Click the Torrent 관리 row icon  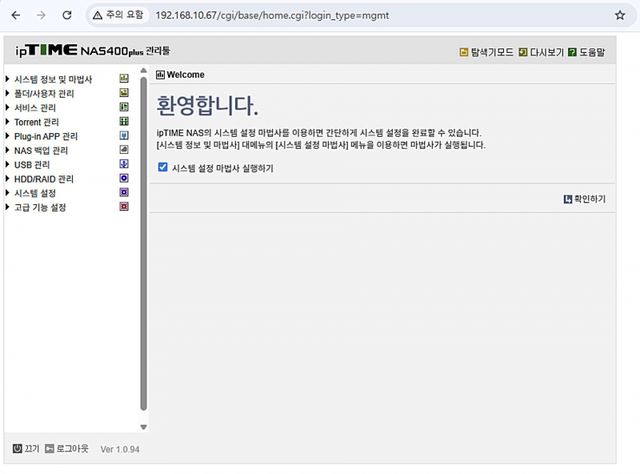click(x=124, y=121)
